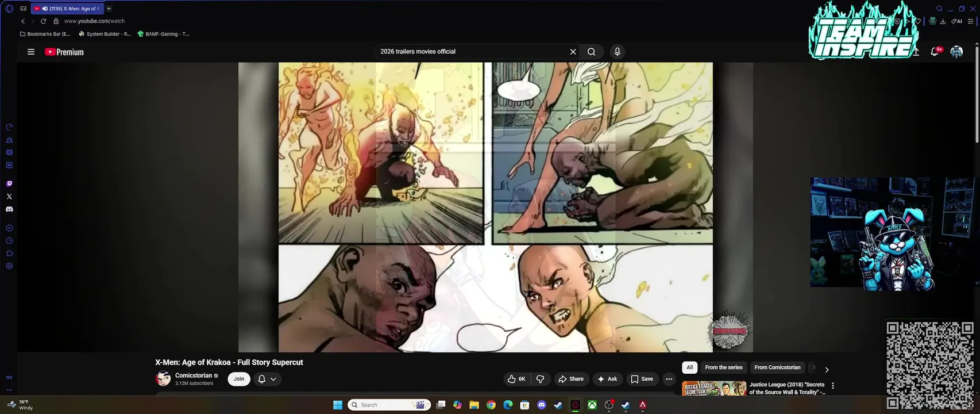Viewport: 980px width, 414px height.
Task: Launch Microsoft Edge from the taskbar
Action: (508, 405)
